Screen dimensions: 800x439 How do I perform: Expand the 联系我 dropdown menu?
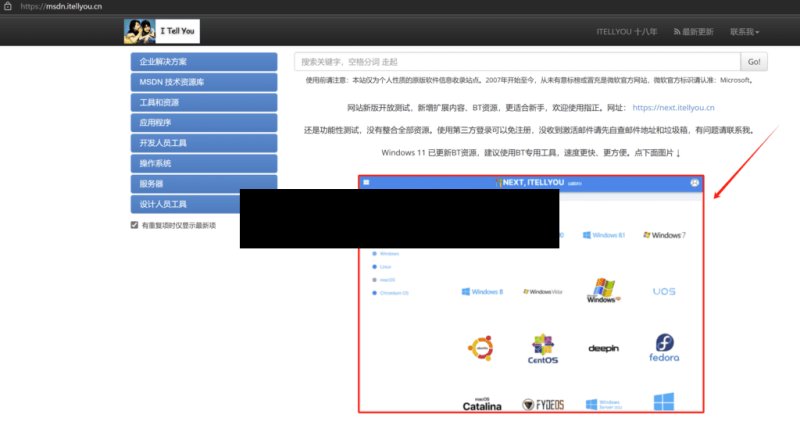point(744,32)
